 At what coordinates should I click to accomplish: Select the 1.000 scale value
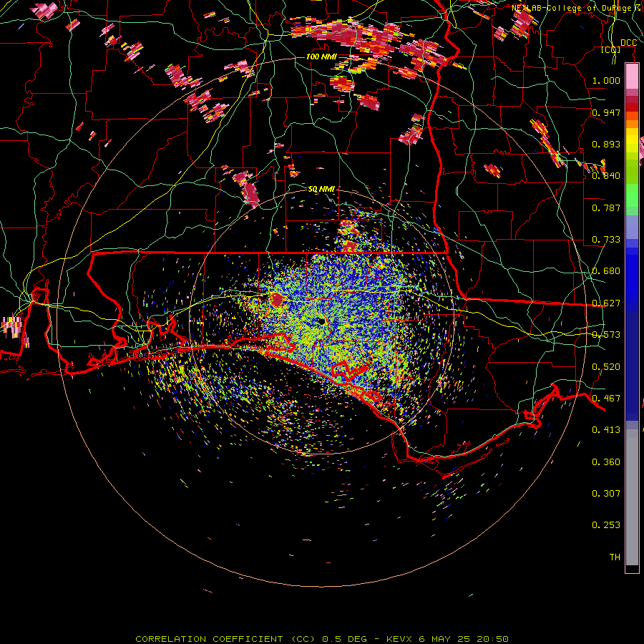pyautogui.click(x=606, y=80)
